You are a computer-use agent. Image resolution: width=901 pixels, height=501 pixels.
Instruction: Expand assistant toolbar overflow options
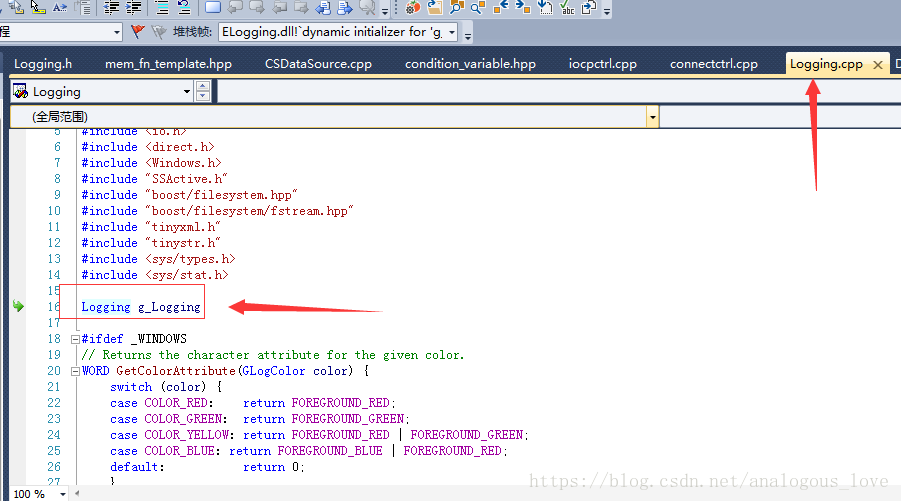pyautogui.click(x=607, y=11)
